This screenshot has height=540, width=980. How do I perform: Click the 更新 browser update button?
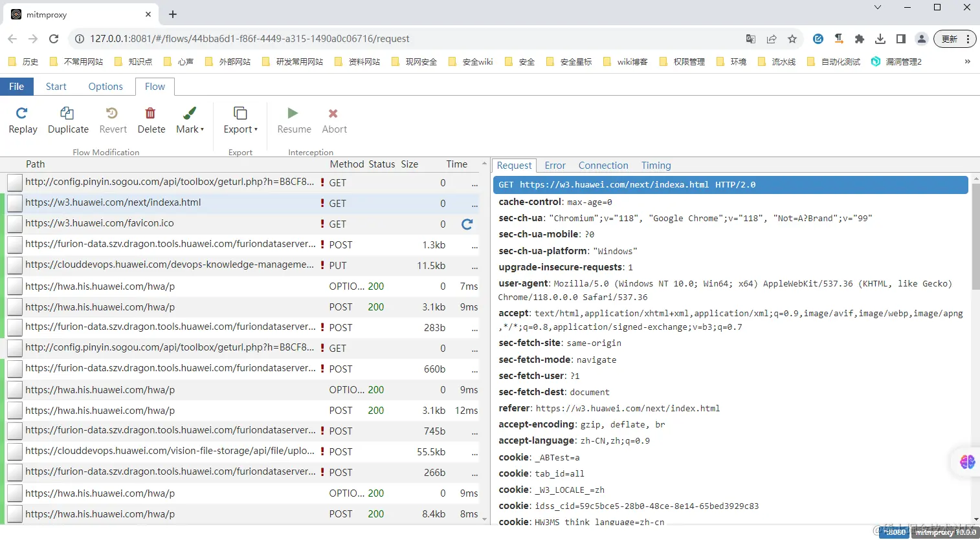(955, 39)
